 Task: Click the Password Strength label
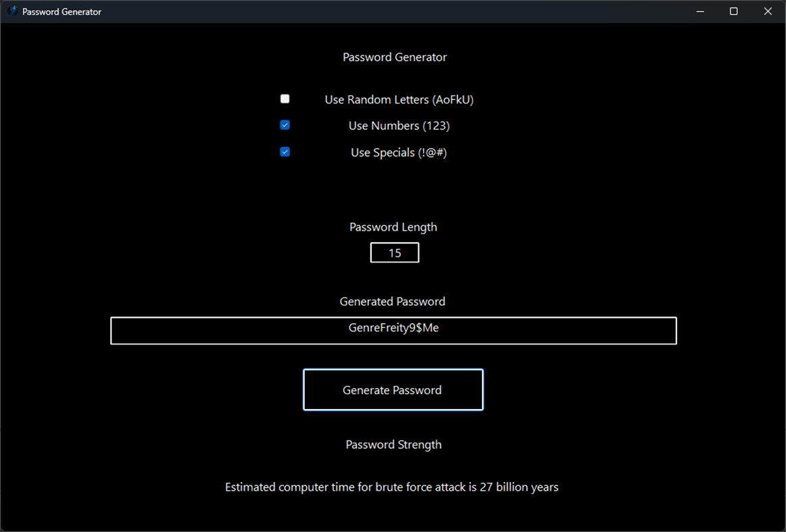[393, 444]
